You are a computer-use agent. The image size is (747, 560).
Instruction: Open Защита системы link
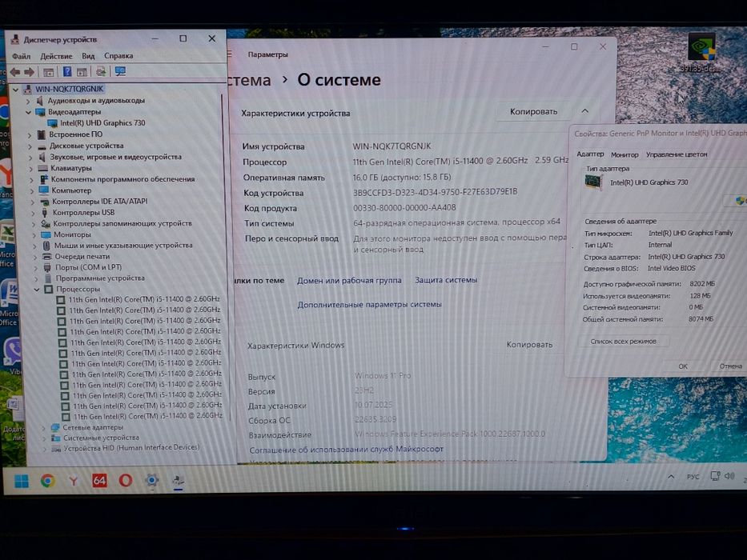[x=446, y=280]
